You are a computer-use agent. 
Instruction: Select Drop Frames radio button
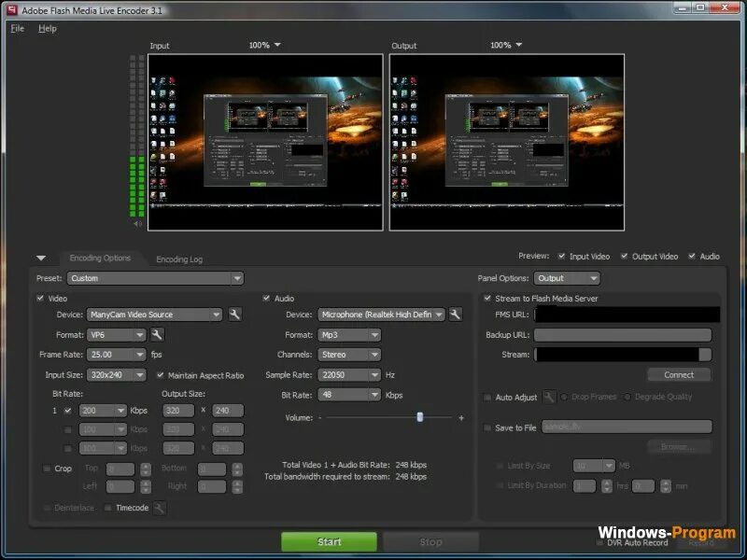(564, 397)
